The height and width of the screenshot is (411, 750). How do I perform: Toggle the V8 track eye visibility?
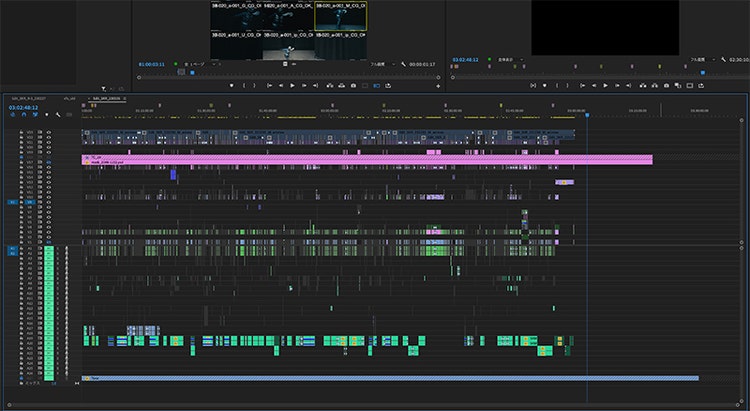[x=48, y=207]
